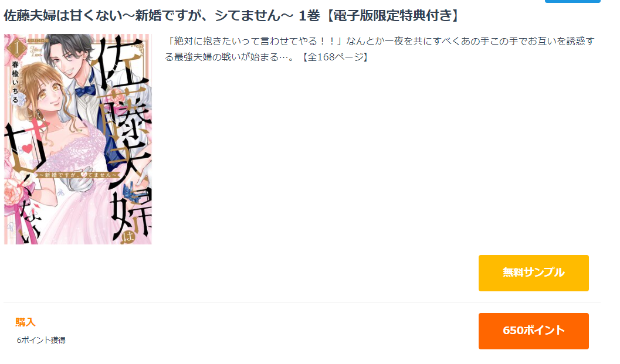The width and height of the screenshot is (620, 364).
Task: Click the manga title heading 佐藤夫婦は甘くない 1巻
Action: pos(162,16)
